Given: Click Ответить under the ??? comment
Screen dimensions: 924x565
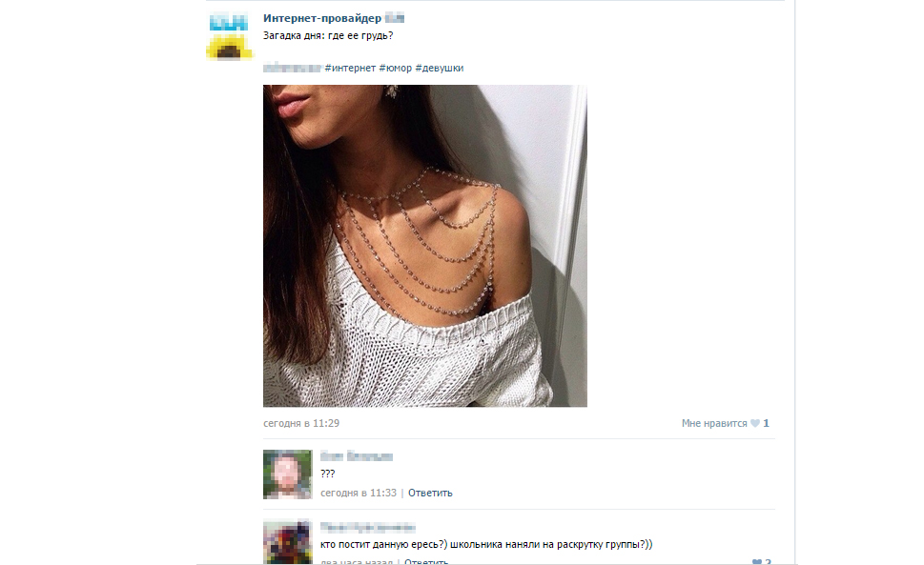Looking at the screenshot, I should (x=430, y=493).
